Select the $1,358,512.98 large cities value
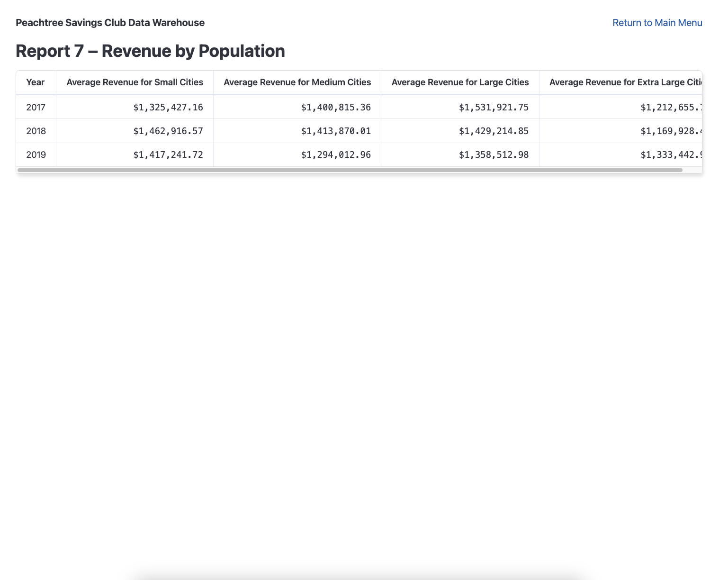This screenshot has width=728, height=580. click(x=494, y=154)
